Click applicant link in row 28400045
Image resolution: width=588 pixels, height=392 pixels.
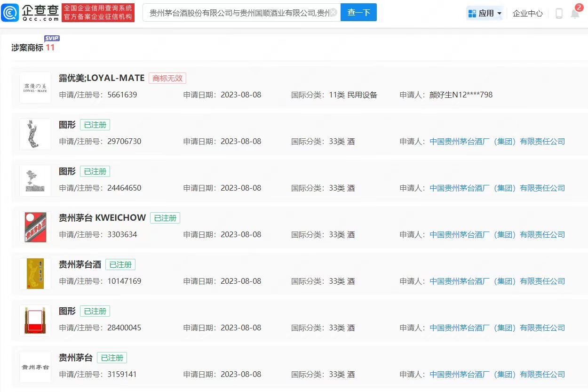click(497, 328)
